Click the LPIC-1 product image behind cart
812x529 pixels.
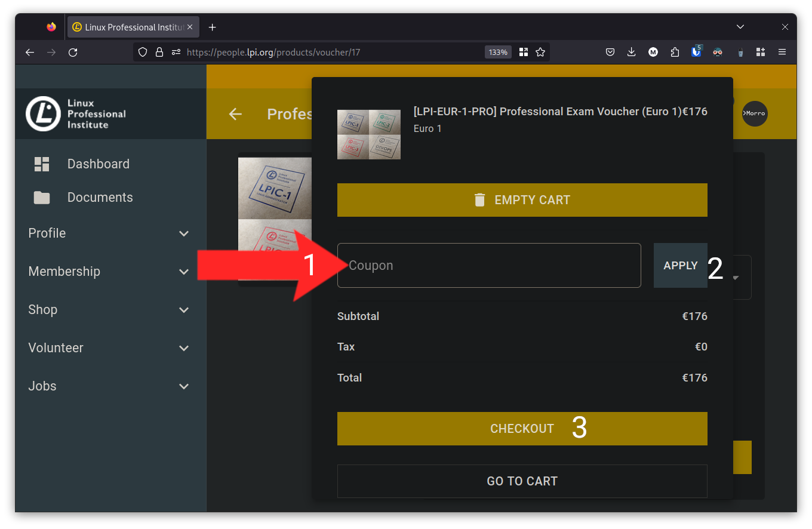click(x=275, y=188)
